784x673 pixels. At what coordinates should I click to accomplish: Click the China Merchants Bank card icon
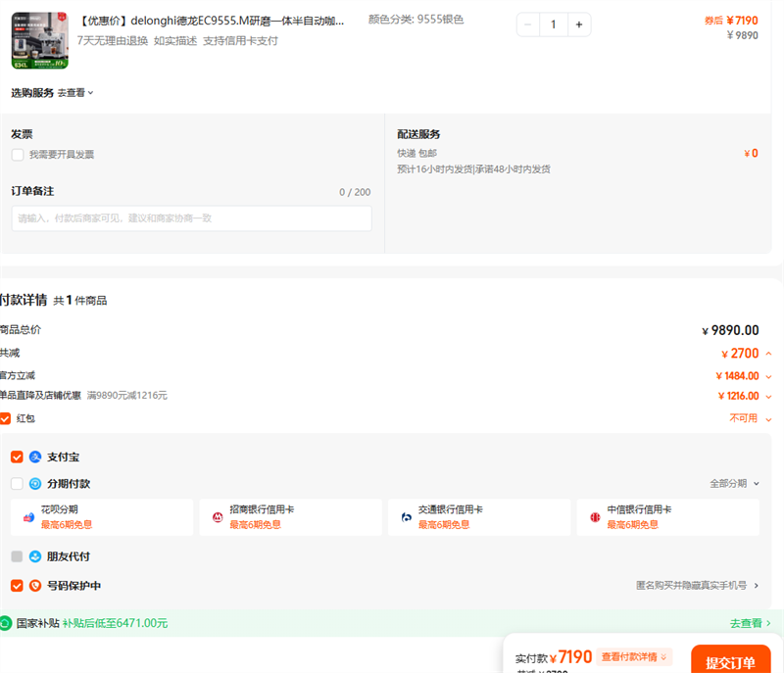point(218,516)
